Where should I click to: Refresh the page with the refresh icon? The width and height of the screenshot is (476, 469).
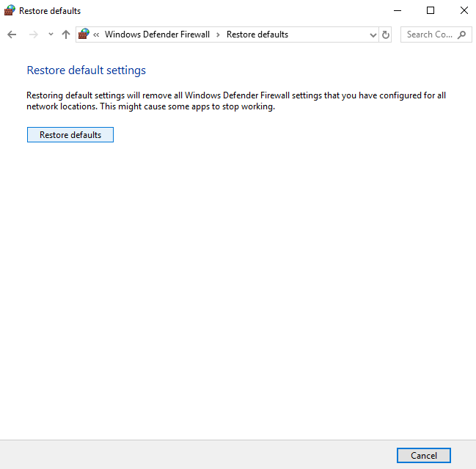(x=386, y=34)
